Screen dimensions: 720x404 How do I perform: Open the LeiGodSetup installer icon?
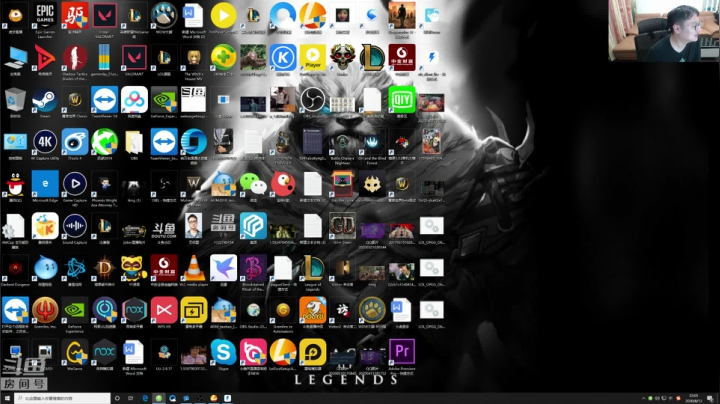pyautogui.click(x=283, y=352)
